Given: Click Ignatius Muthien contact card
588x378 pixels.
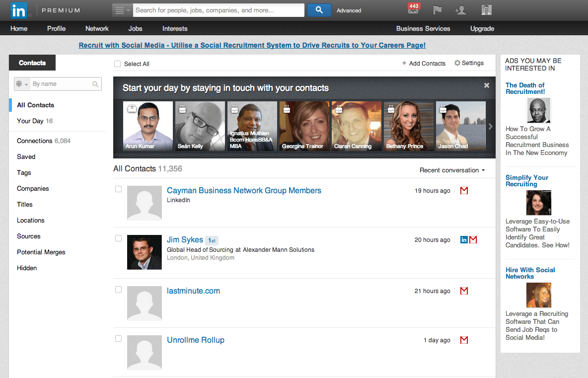Looking at the screenshot, I should pos(252,126).
